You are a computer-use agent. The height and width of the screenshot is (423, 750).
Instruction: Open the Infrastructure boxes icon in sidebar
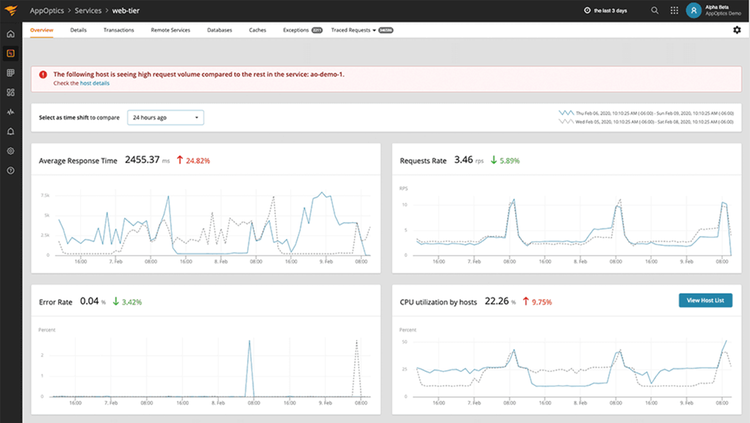tap(11, 92)
